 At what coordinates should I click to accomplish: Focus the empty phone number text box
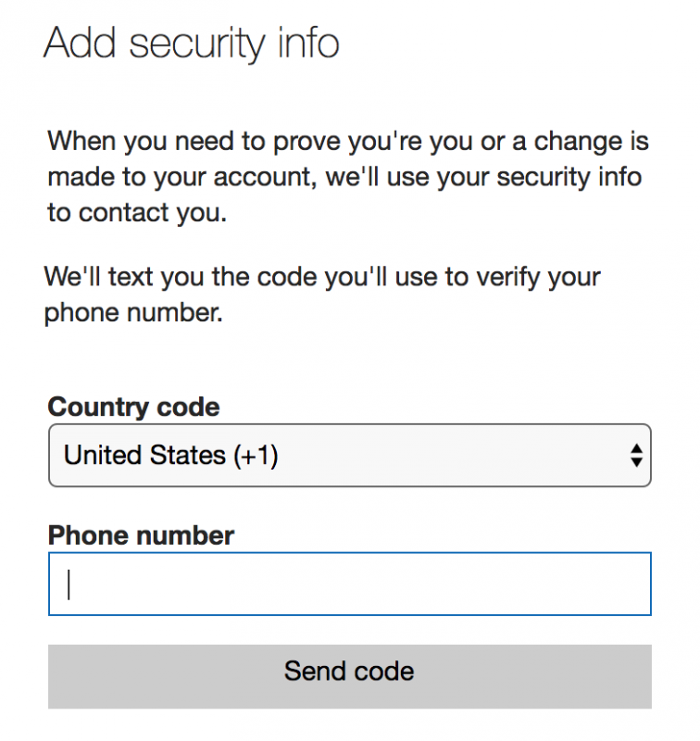[x=349, y=584]
